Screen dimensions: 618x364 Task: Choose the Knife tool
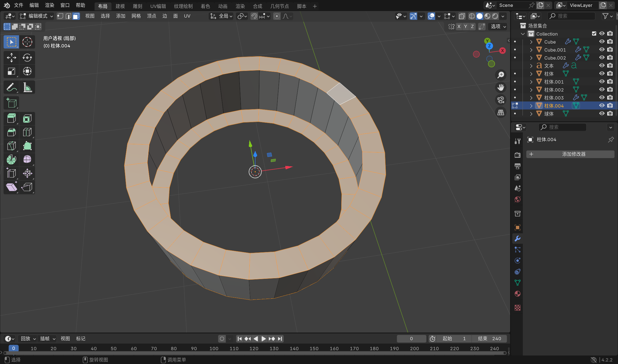click(11, 146)
